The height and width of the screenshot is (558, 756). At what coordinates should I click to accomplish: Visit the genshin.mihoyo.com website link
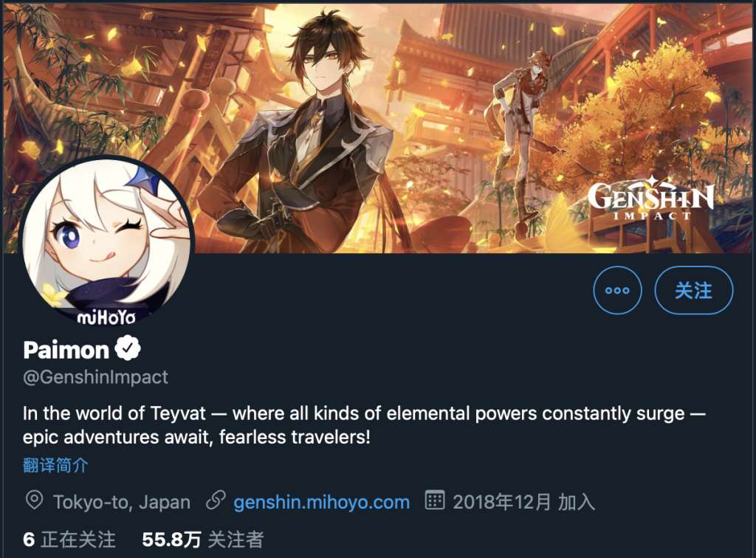(x=322, y=502)
